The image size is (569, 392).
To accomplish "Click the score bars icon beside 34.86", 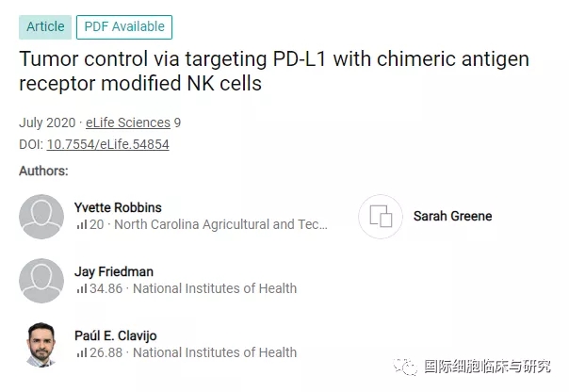I will (x=81, y=289).
